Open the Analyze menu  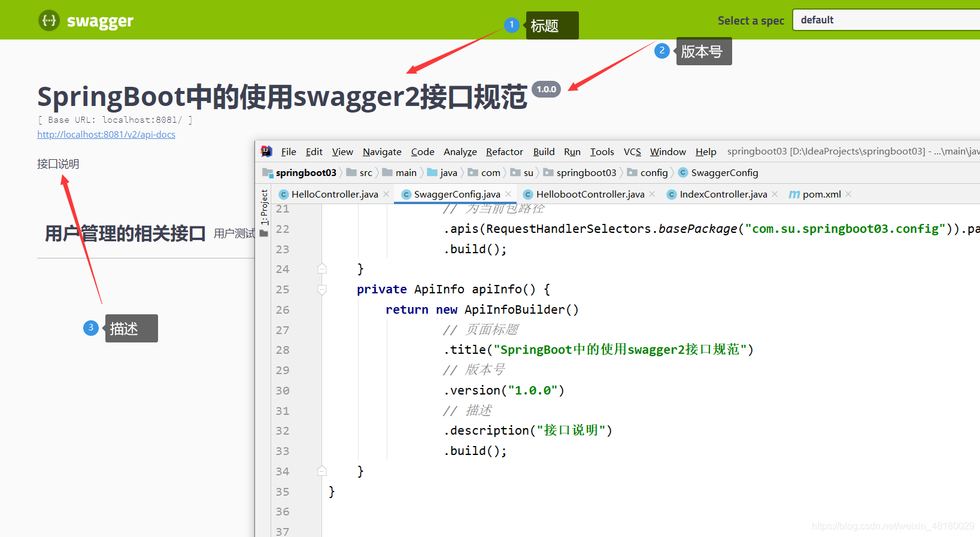(460, 152)
